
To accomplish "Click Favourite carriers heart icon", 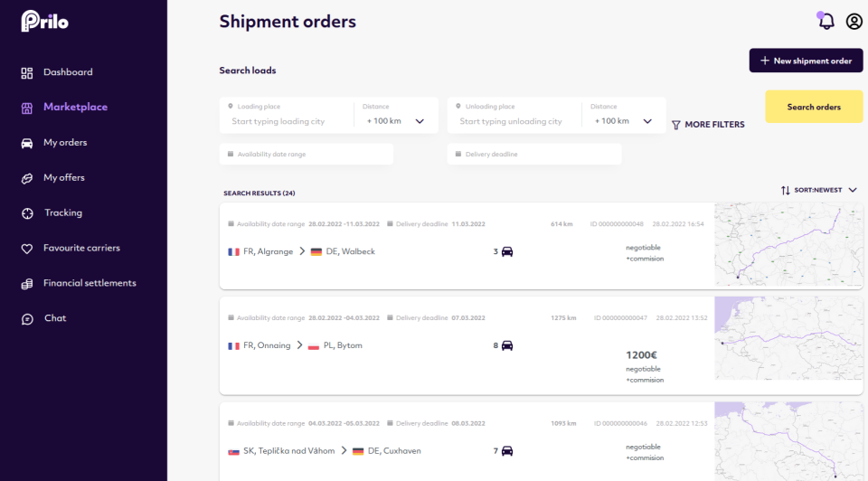I will pyautogui.click(x=27, y=248).
